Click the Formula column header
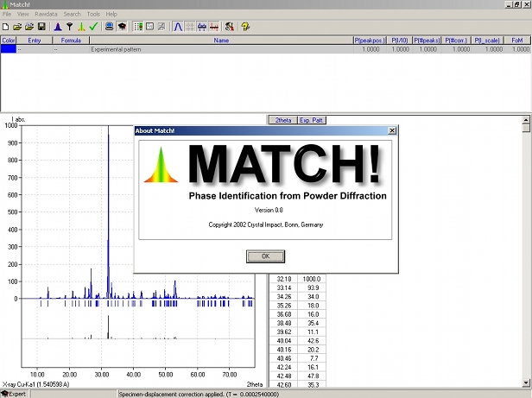This screenshot has height=398, width=532. [71, 41]
